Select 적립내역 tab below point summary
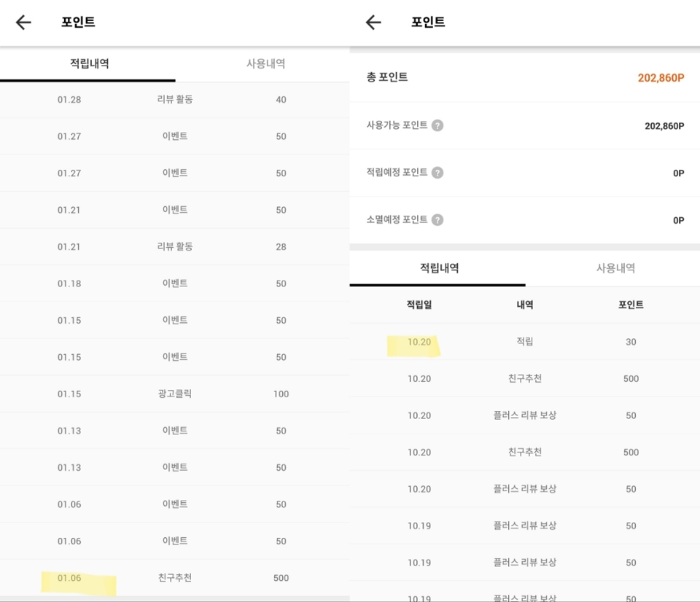 tap(439, 268)
